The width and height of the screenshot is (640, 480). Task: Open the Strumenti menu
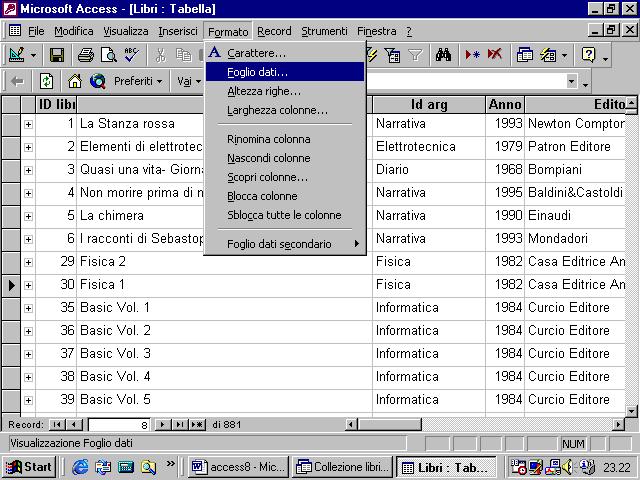[x=324, y=31]
